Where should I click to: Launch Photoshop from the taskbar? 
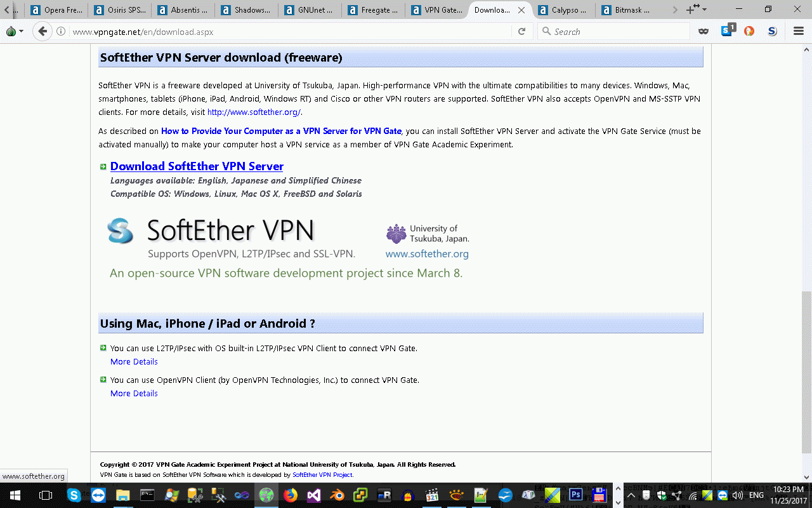click(x=576, y=495)
